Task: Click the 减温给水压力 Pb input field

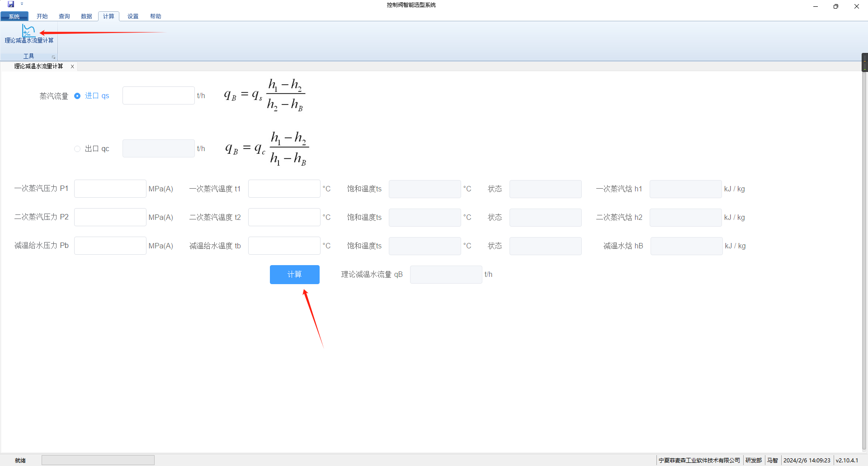Action: tap(110, 246)
